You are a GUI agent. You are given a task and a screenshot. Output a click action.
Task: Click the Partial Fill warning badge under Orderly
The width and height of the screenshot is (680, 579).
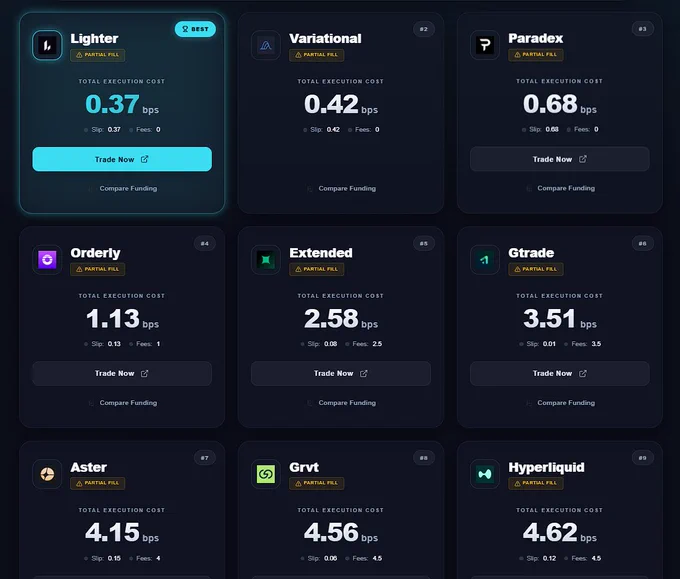click(98, 269)
